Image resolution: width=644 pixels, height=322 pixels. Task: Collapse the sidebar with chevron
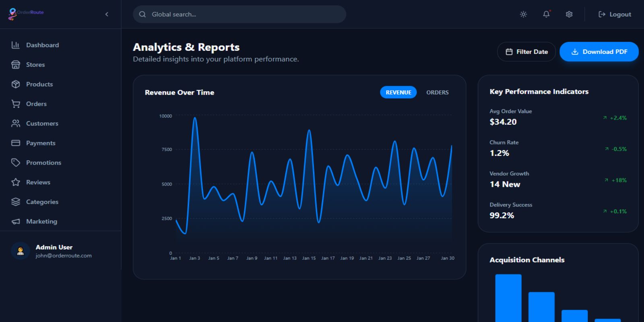(107, 14)
